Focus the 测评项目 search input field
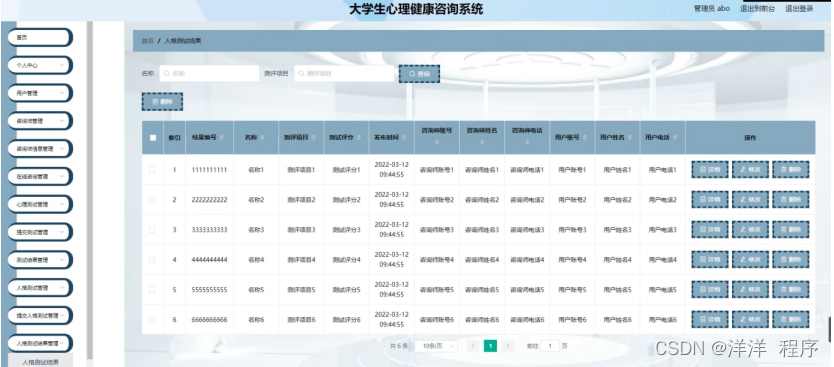Screen dimensions: 834x367 point(344,74)
